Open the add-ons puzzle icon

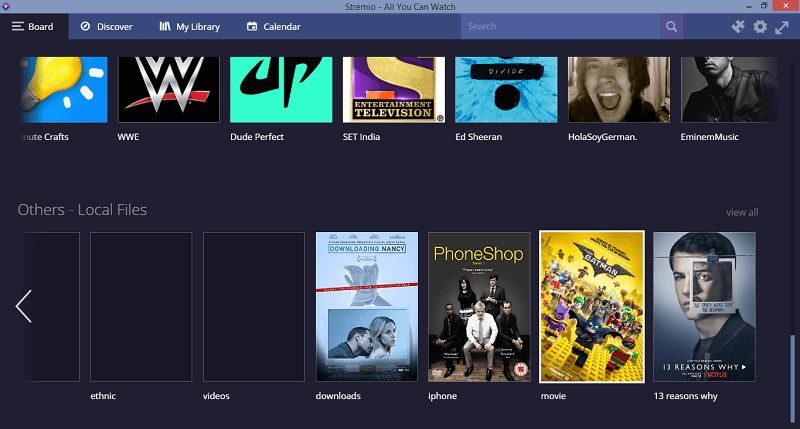[738, 27]
